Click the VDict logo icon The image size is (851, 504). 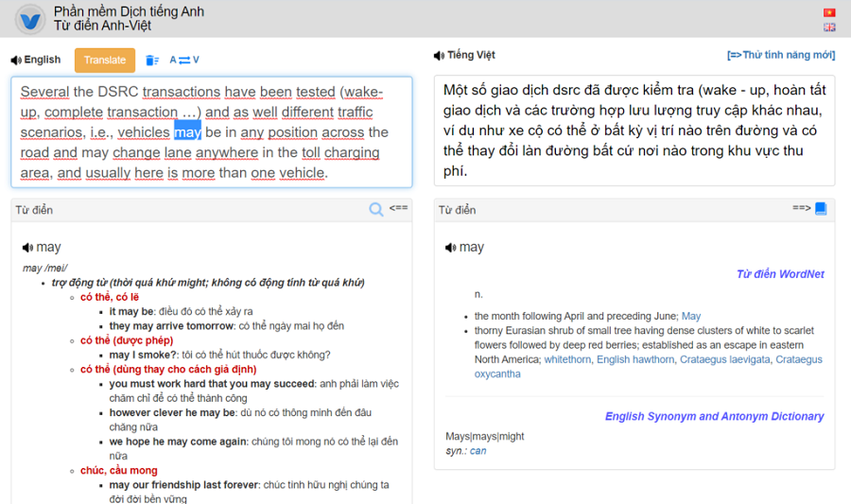click(30, 19)
